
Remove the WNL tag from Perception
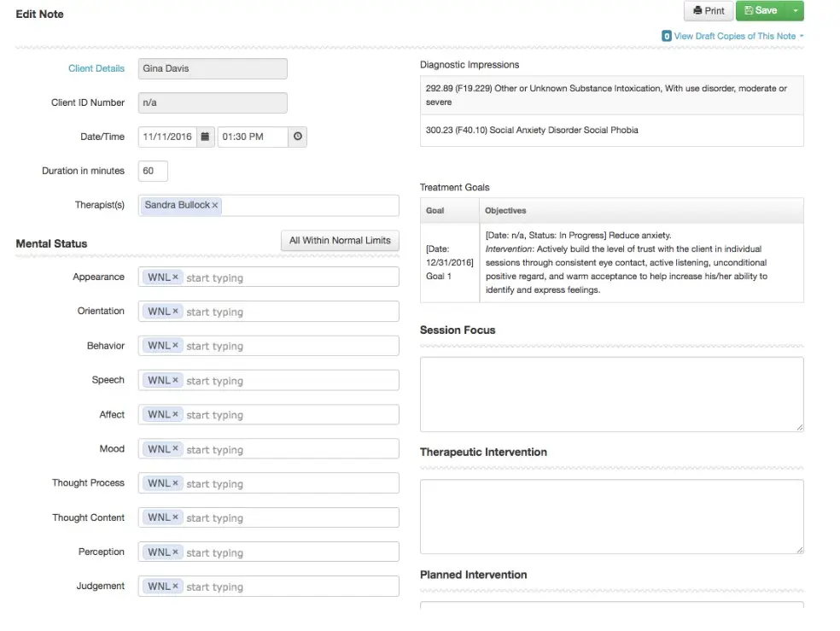(x=174, y=552)
